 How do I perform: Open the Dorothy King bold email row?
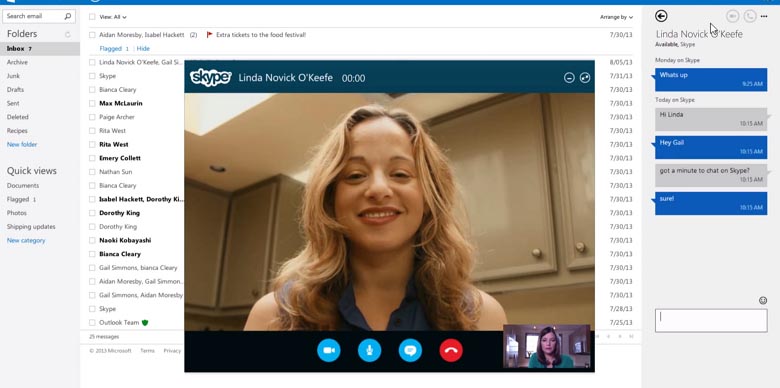(x=119, y=213)
